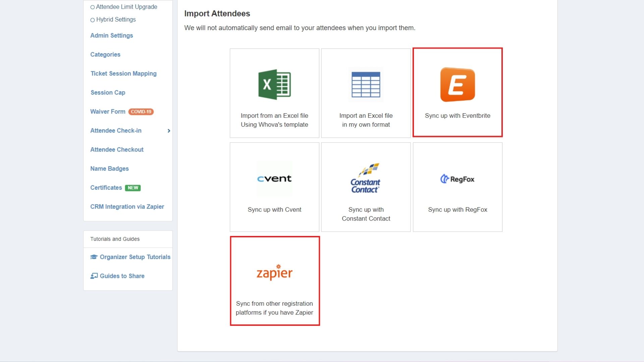Image resolution: width=644 pixels, height=362 pixels.
Task: Click the icon beside Guides to Share
Action: pos(94,276)
